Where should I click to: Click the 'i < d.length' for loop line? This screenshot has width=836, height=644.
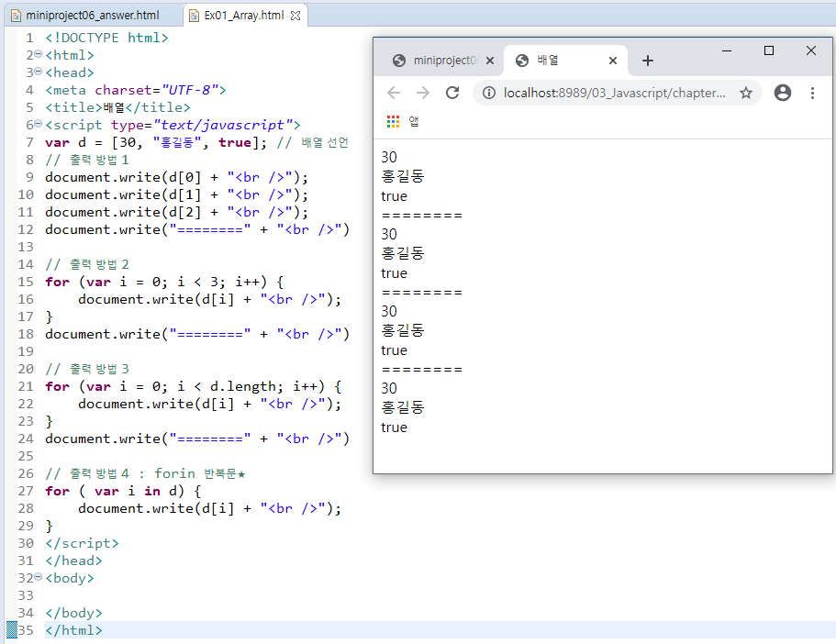[193, 386]
